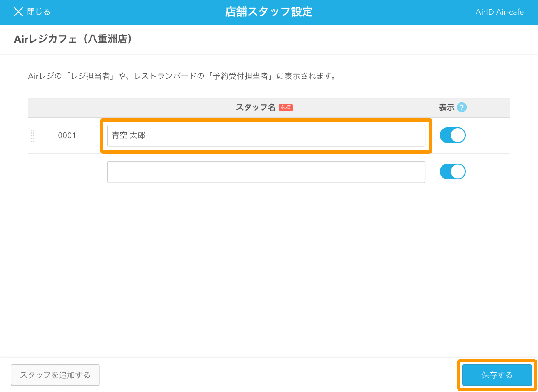Click AirID Air-cafe account label
This screenshot has height=392, width=538.
[x=499, y=12]
